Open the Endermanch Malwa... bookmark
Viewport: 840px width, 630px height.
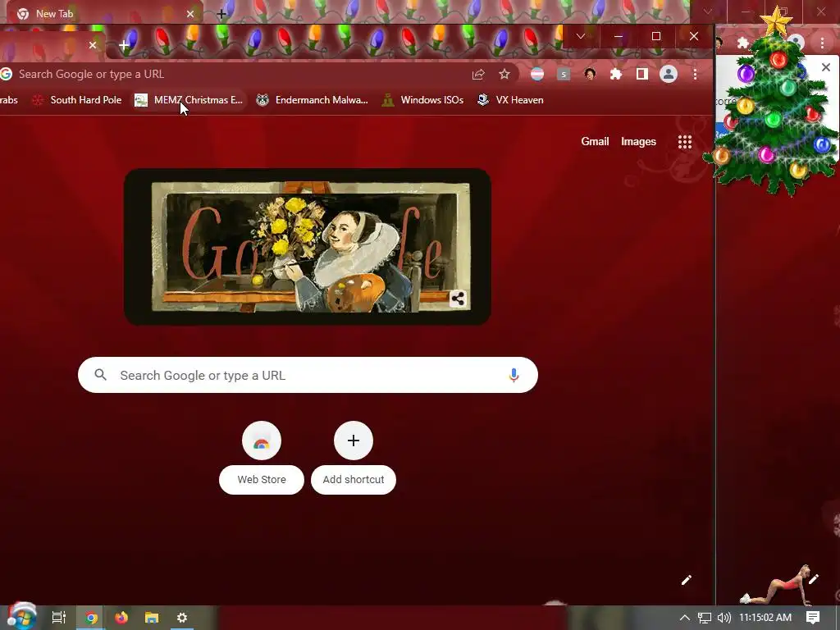click(312, 100)
